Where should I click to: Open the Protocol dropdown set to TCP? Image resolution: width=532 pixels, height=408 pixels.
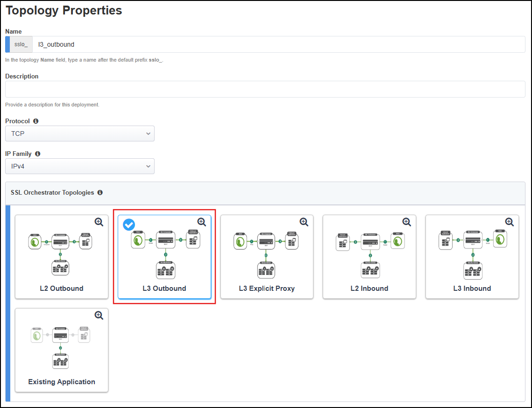(80, 134)
